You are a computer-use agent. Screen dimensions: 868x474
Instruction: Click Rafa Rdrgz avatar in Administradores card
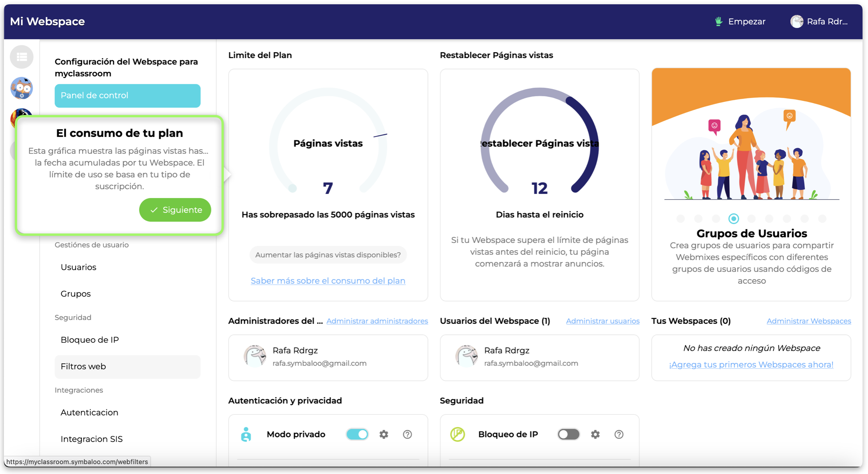click(255, 356)
